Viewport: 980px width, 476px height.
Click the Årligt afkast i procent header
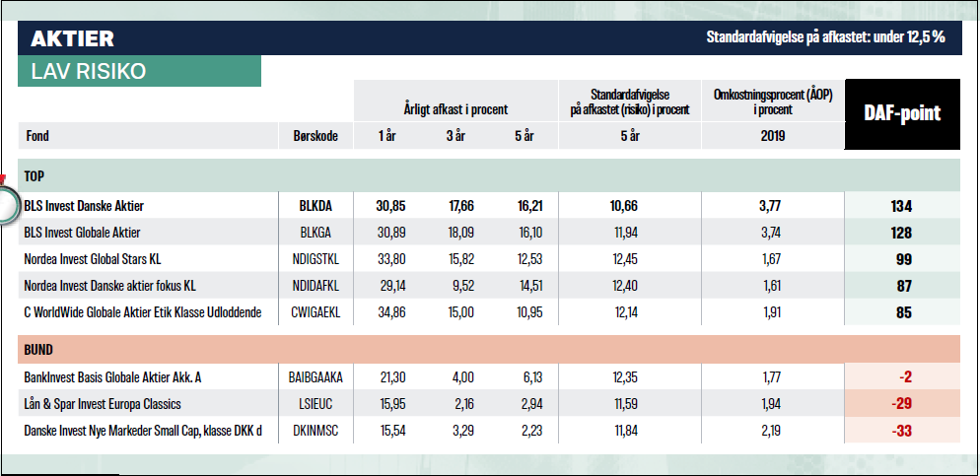click(x=455, y=109)
